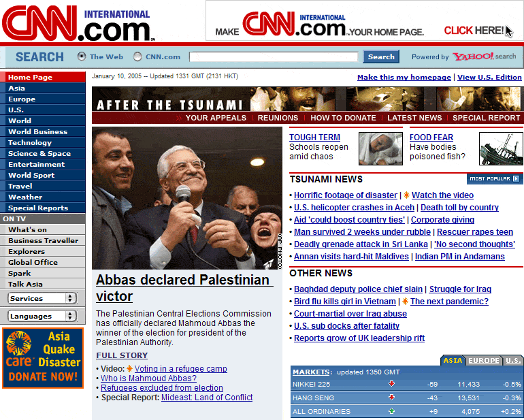Image resolution: width=524 pixels, height=420 pixels.
Task: Open the Asia section in sidebar
Action: [43, 88]
